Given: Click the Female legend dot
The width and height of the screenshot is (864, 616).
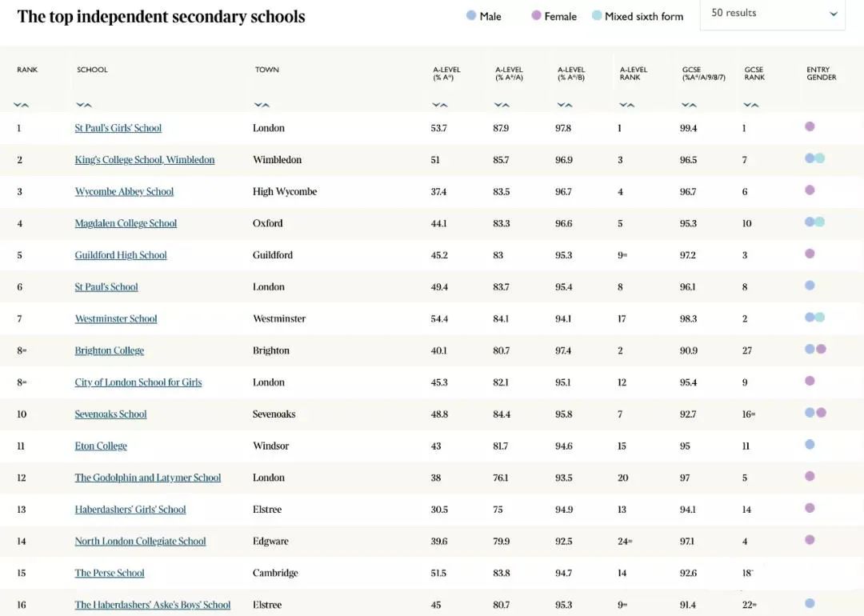Looking at the screenshot, I should pyautogui.click(x=536, y=15).
